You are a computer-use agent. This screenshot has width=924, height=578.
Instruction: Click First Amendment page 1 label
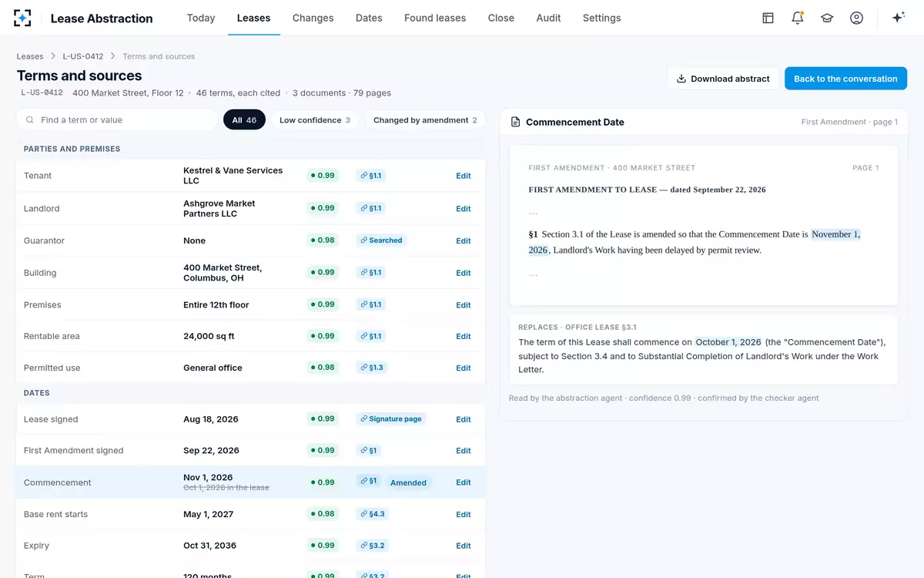(x=849, y=122)
